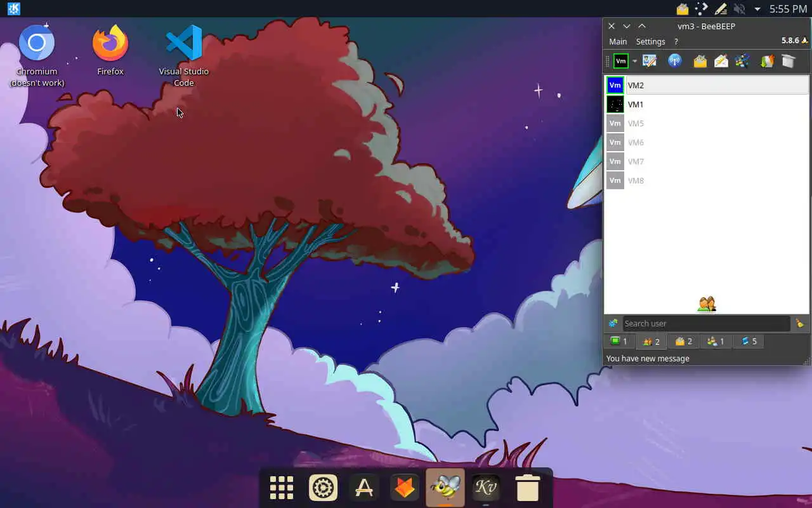Switch to the green chat tab showing 1
Image resolution: width=812 pixels, height=508 pixels.
619,341
